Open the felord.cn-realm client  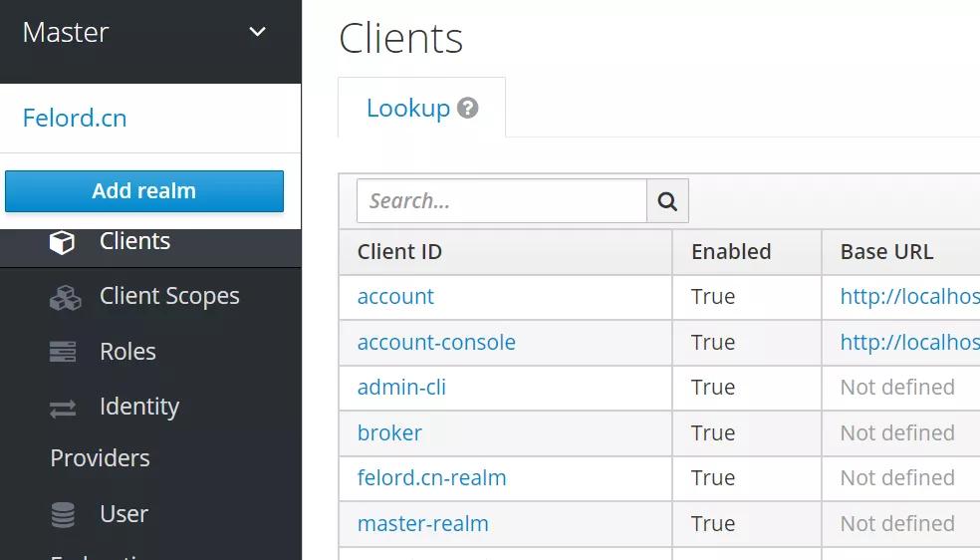(431, 478)
